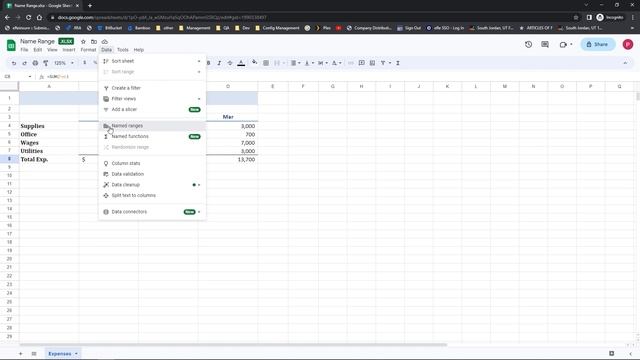Click the insert link icon
The width and height of the screenshot is (640, 360).
351,63
